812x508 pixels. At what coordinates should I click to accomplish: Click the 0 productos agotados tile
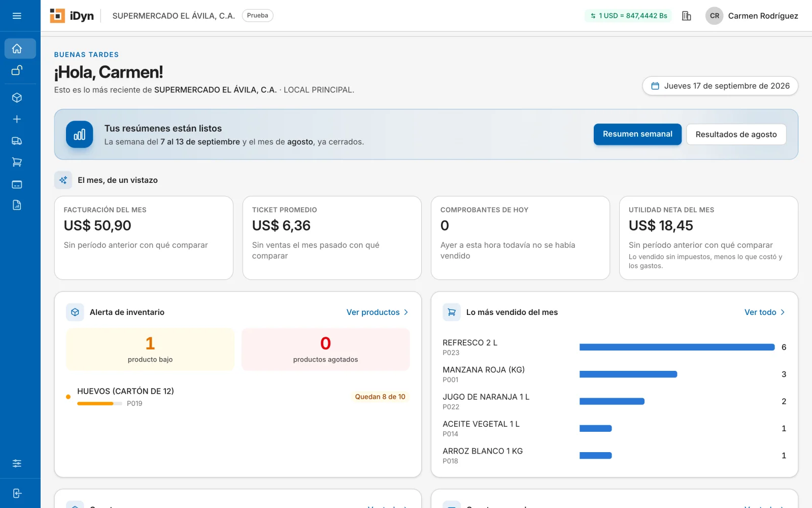pyautogui.click(x=325, y=349)
